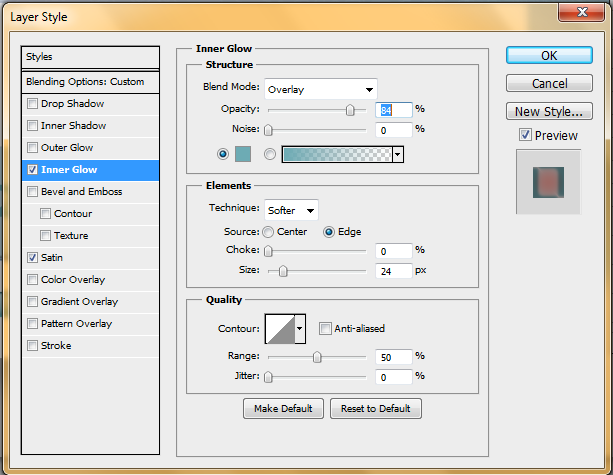Enable the Drop Shadow checkbox
The height and width of the screenshot is (475, 613).
point(33,104)
